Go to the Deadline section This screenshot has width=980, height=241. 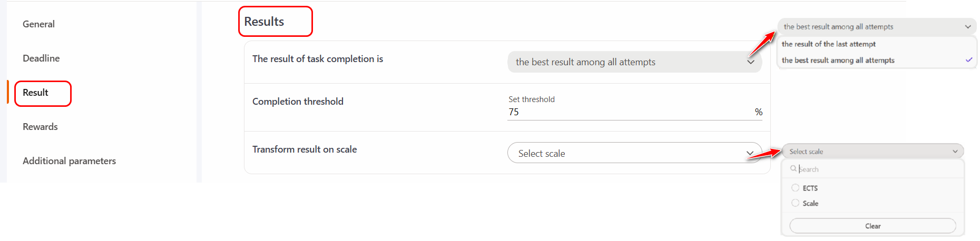pyautogui.click(x=41, y=58)
